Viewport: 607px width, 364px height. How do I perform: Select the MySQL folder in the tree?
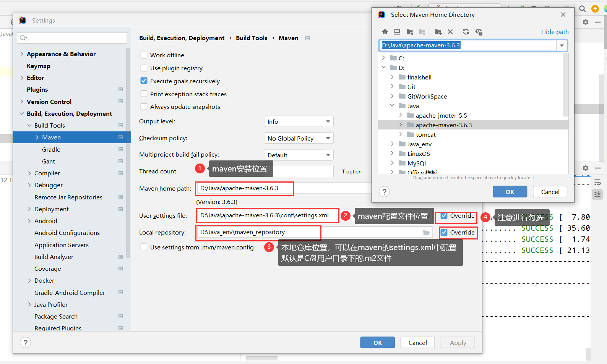click(417, 163)
